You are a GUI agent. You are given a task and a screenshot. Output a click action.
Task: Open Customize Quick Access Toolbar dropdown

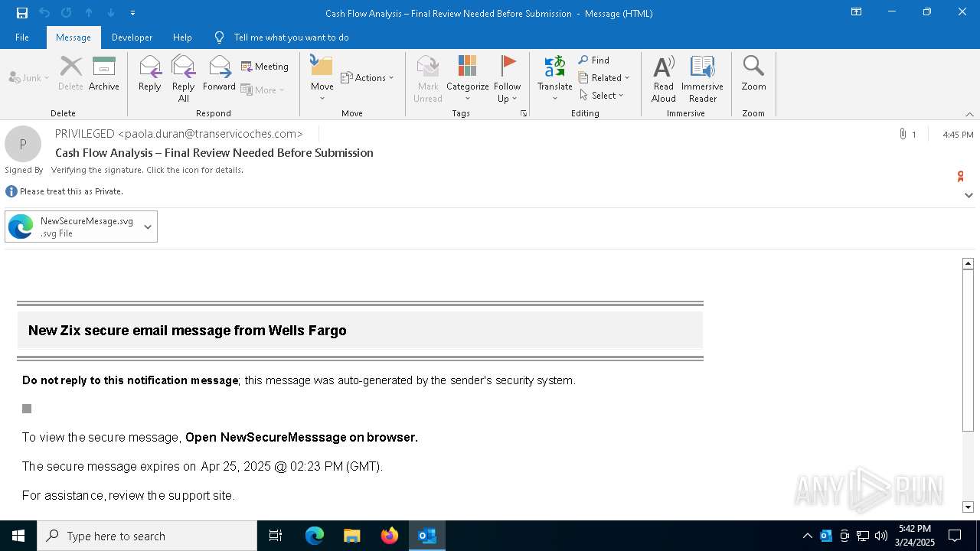132,13
